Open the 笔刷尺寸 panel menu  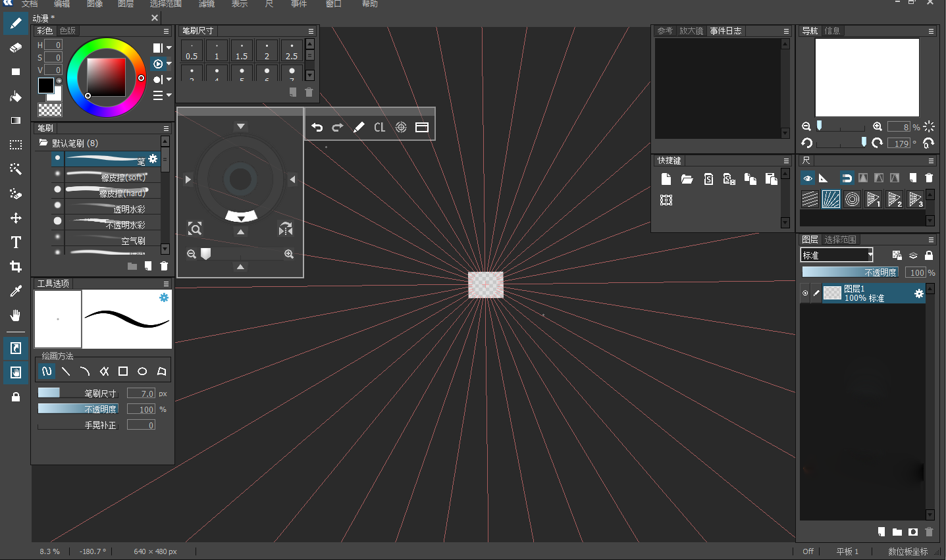pyautogui.click(x=311, y=31)
